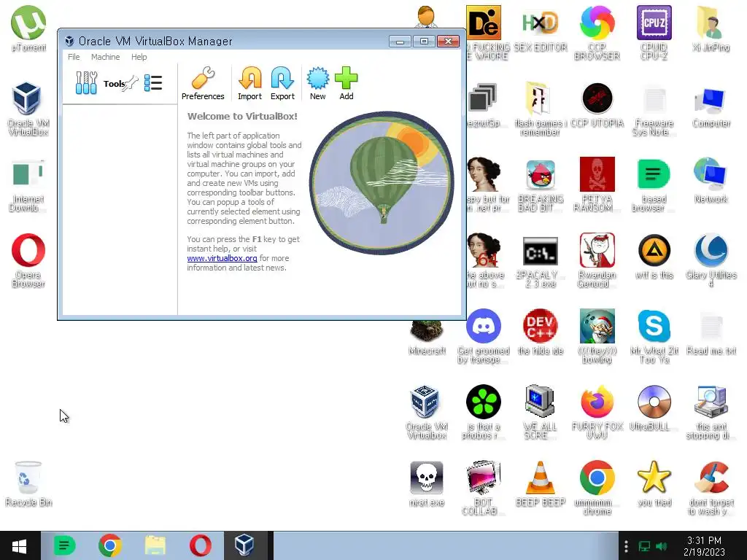This screenshot has height=560, width=747.
Task: Select the Discord desktop icon
Action: tap(483, 336)
